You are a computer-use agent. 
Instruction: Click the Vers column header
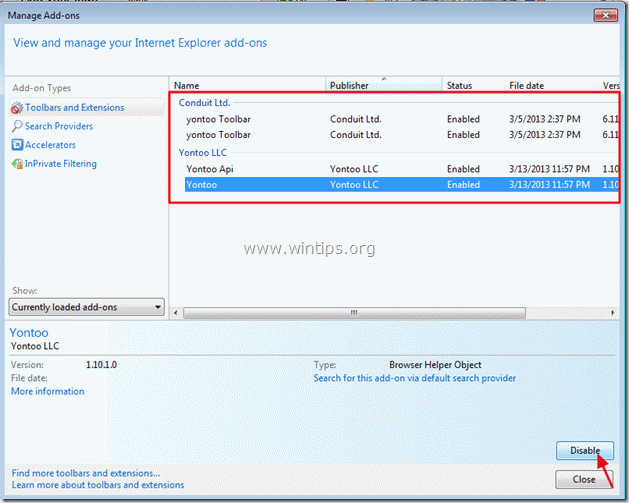611,85
